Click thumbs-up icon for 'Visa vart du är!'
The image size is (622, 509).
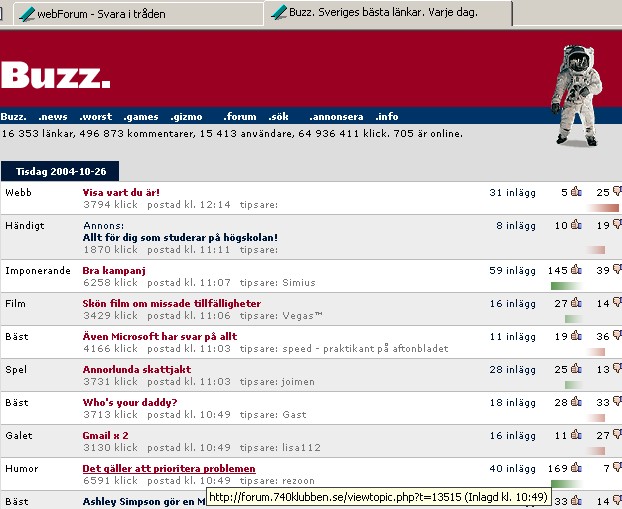click(x=576, y=192)
